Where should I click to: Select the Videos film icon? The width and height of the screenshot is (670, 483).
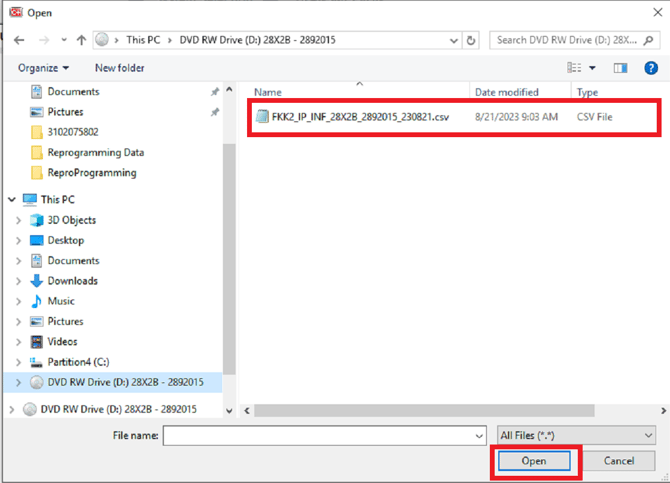[x=37, y=342]
